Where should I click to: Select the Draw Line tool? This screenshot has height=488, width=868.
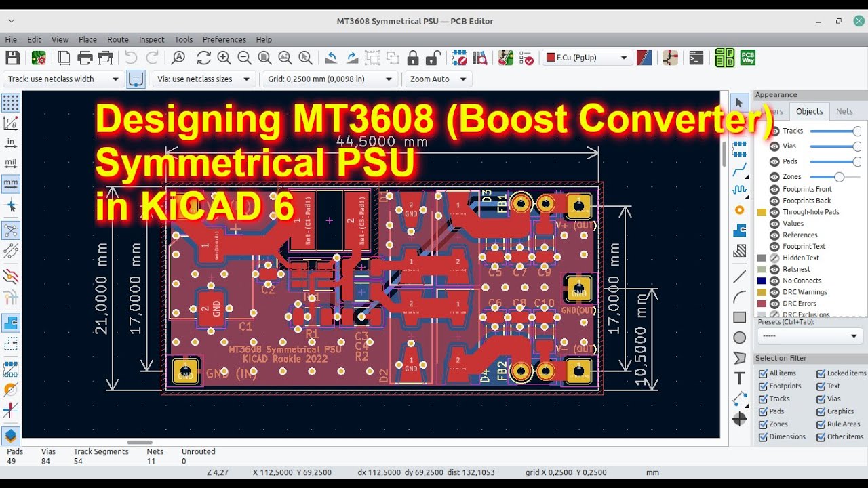739,277
